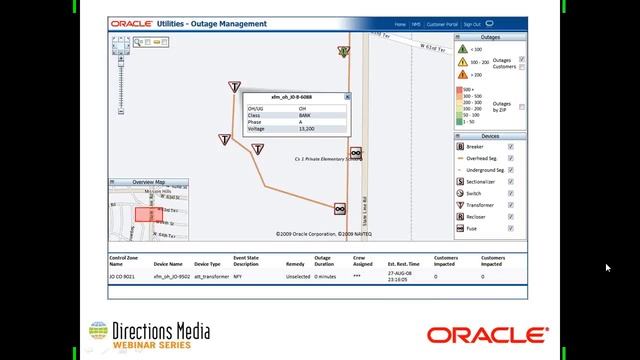Screen dimensions: 640x360
Task: Click the xfm_oh_JO-9502 device name cell
Action: pos(172,277)
